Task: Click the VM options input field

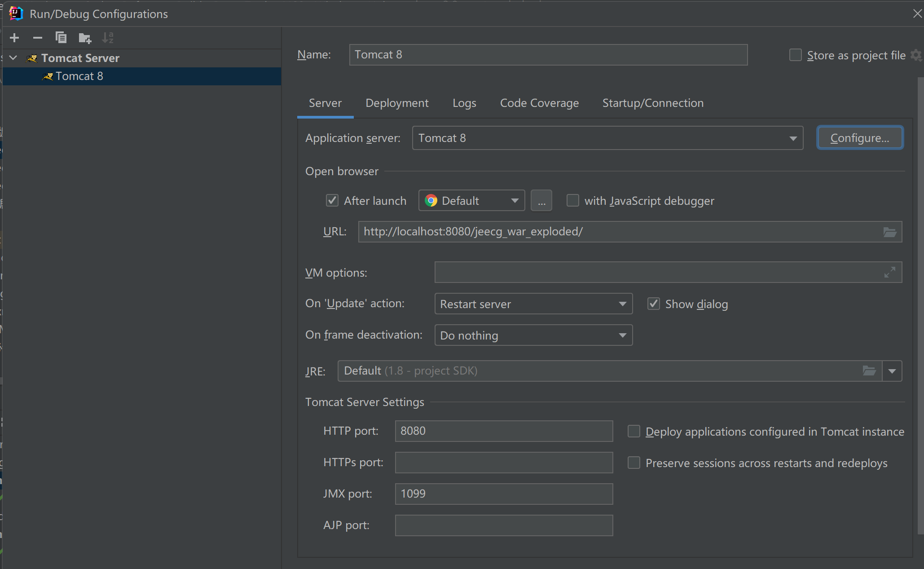Action: tap(668, 272)
